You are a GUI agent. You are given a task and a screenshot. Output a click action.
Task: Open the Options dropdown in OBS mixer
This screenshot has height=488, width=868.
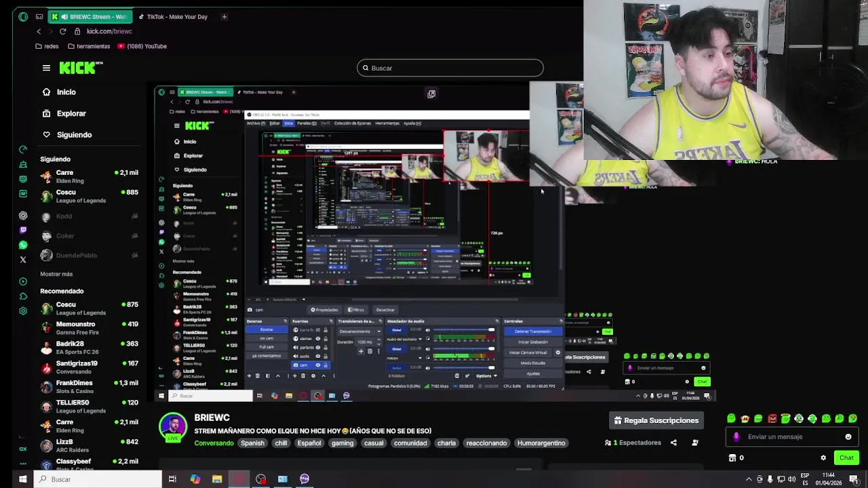click(x=486, y=375)
